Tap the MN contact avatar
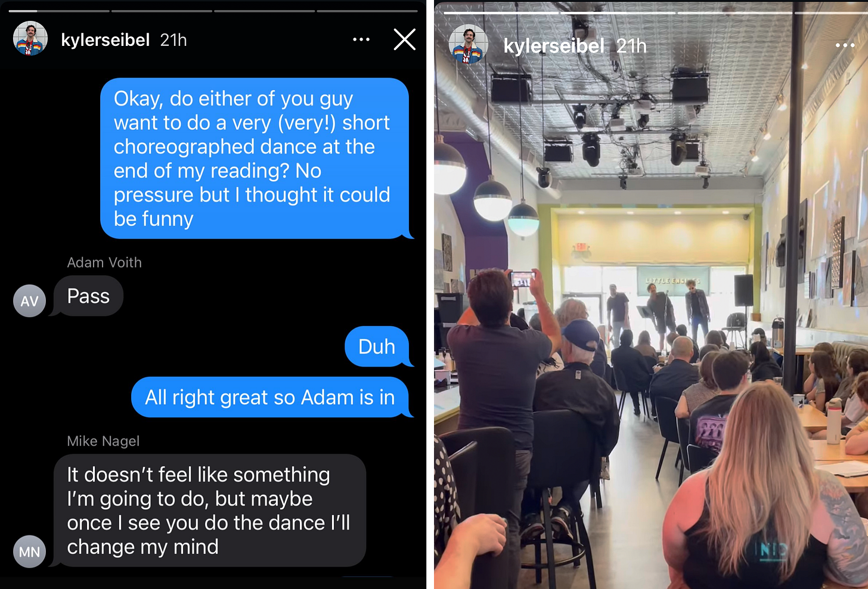Screen dimensions: 868x589 point(30,552)
